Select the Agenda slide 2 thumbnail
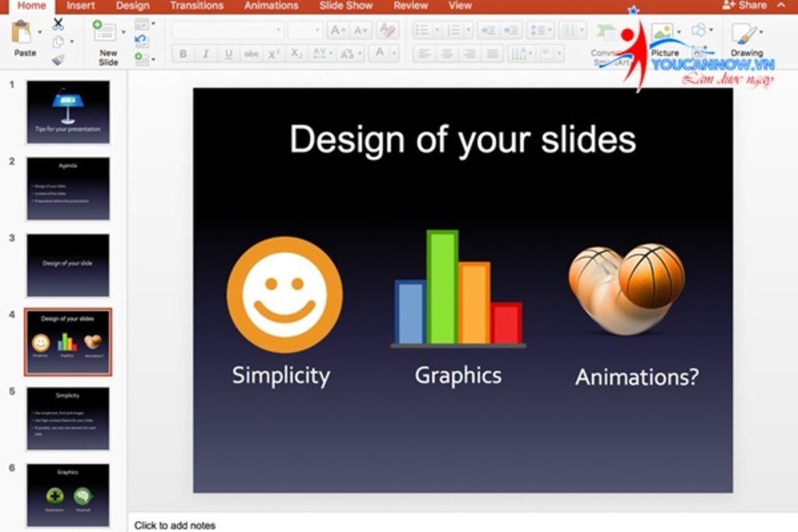Screen dimensions: 798x532 [x=69, y=188]
